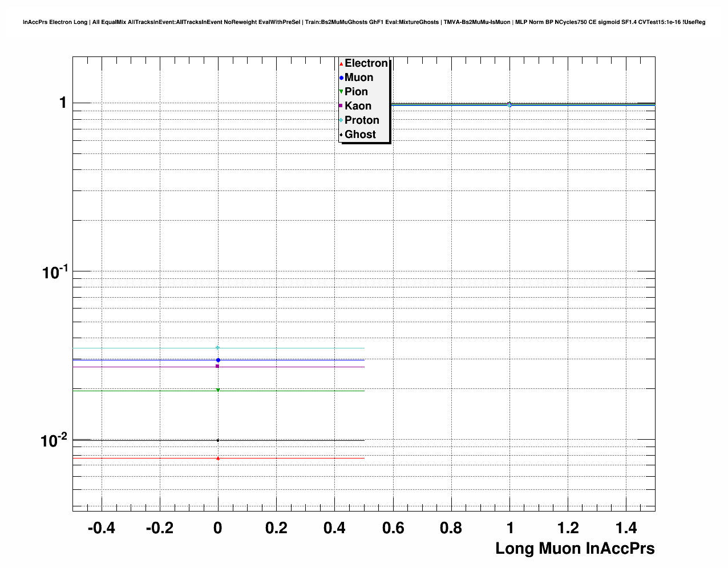Click the blue Muon data point at x=0
Screen dimensions: 728x568
tap(218, 360)
